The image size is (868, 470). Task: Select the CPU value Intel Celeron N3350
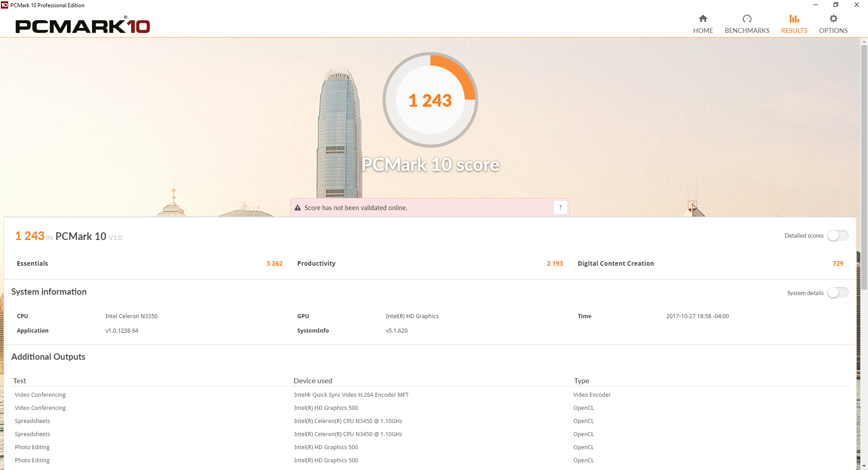(132, 316)
